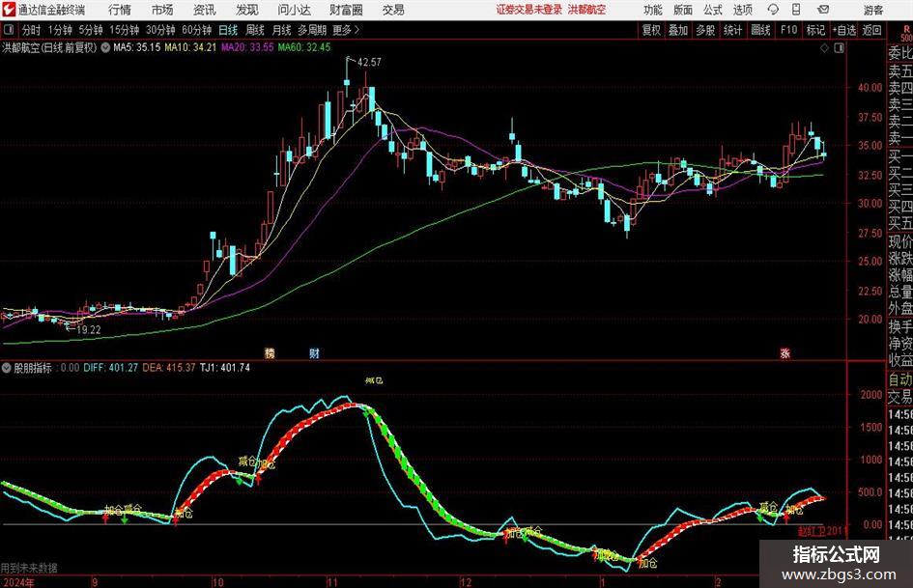
Task: Switch to the 60分钟 period tab
Action: [x=196, y=30]
